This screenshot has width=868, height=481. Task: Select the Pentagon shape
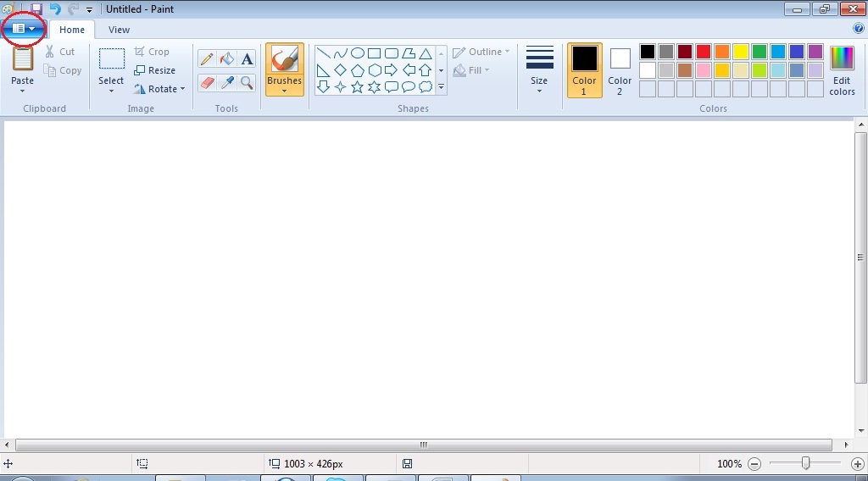[x=358, y=70]
